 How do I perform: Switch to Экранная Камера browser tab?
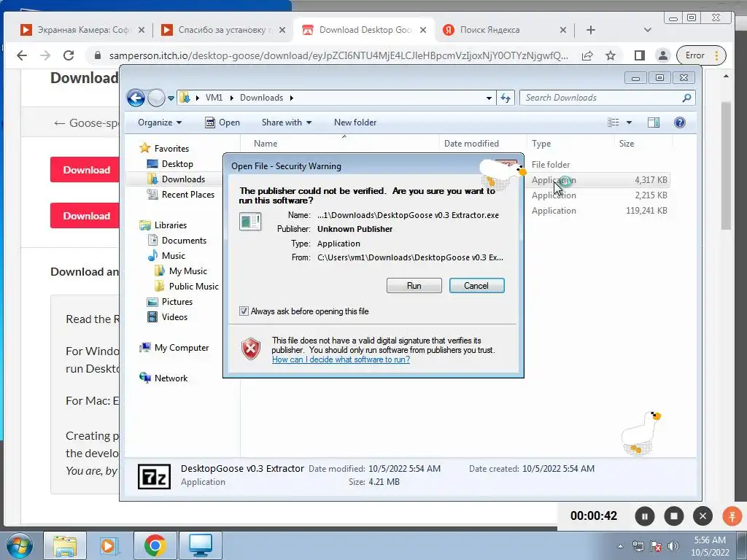click(x=83, y=30)
